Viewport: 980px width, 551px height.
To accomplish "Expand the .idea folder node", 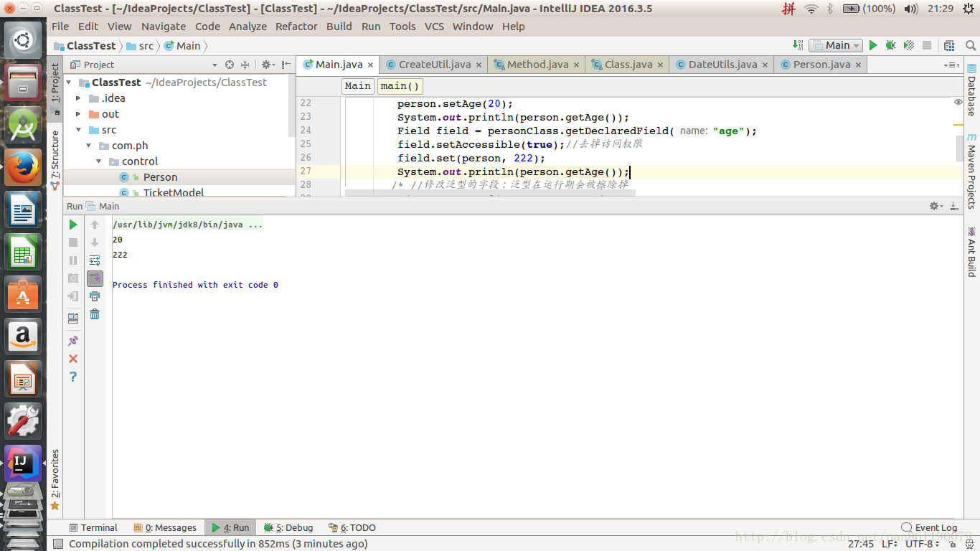I will click(78, 98).
